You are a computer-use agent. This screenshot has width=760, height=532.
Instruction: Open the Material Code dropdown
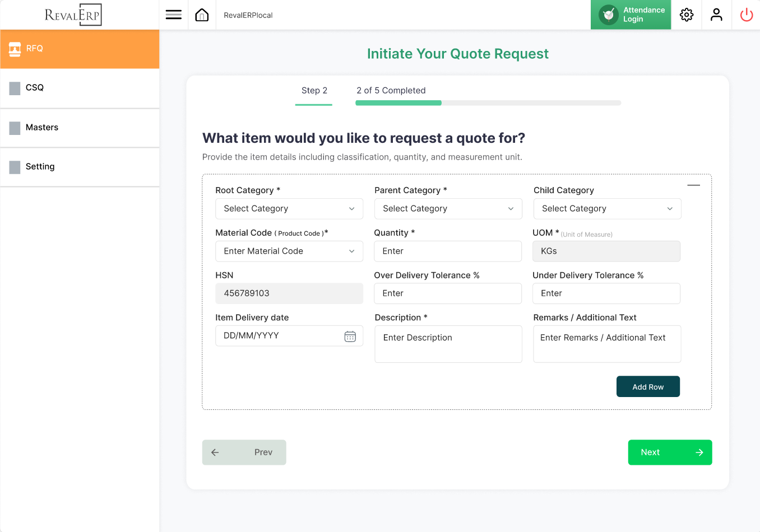(289, 251)
